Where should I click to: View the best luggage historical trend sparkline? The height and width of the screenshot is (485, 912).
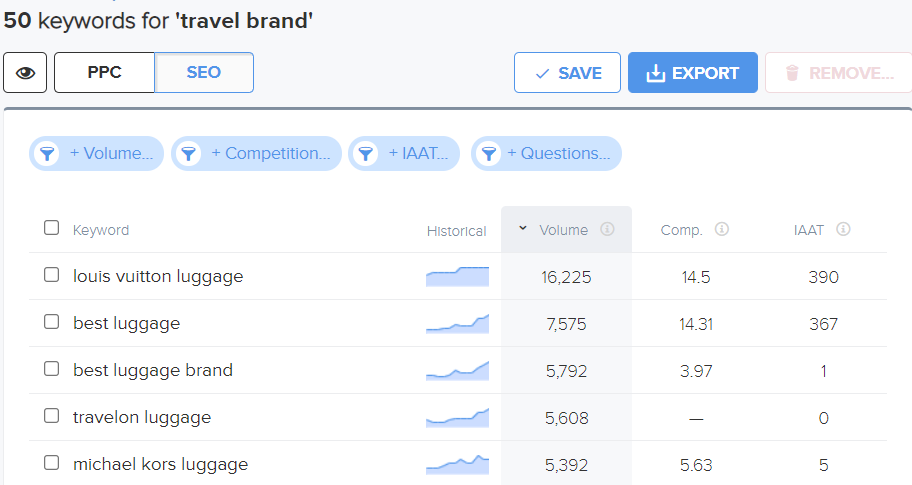(457, 323)
